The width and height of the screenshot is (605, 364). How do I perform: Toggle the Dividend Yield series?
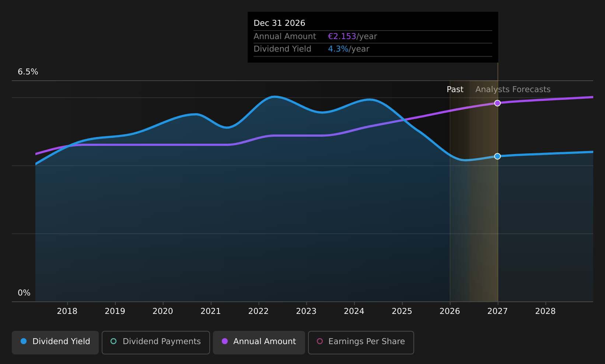click(55, 342)
